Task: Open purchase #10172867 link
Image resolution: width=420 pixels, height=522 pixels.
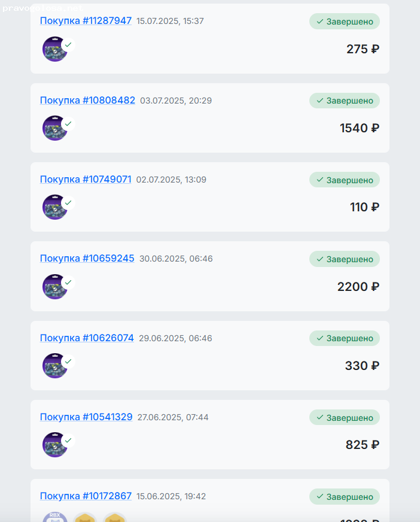Action: (x=86, y=496)
